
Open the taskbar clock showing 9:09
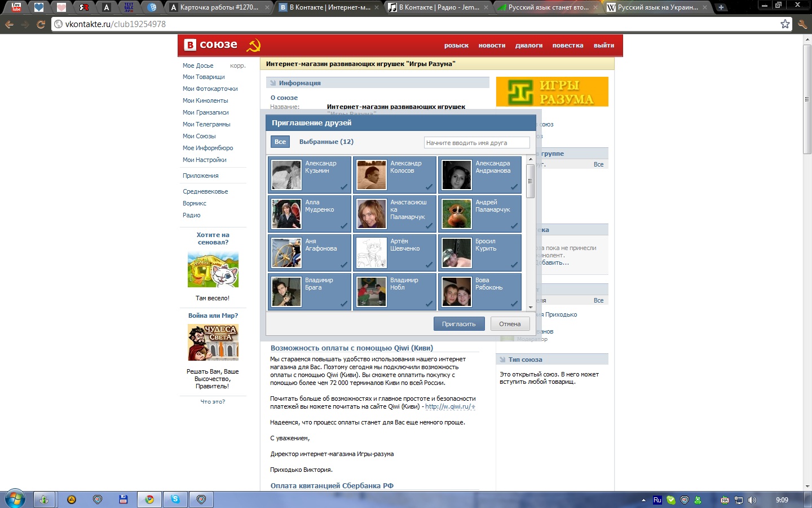coord(782,500)
